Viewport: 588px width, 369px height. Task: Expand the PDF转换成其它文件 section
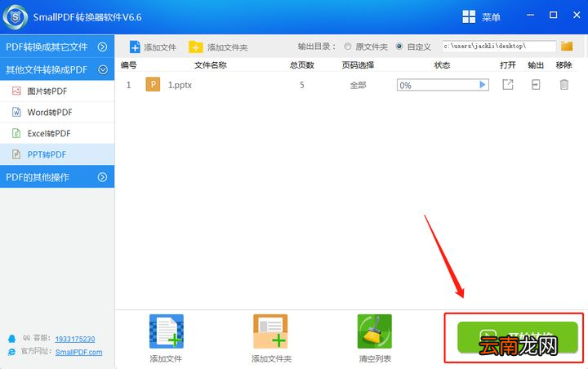coord(57,47)
